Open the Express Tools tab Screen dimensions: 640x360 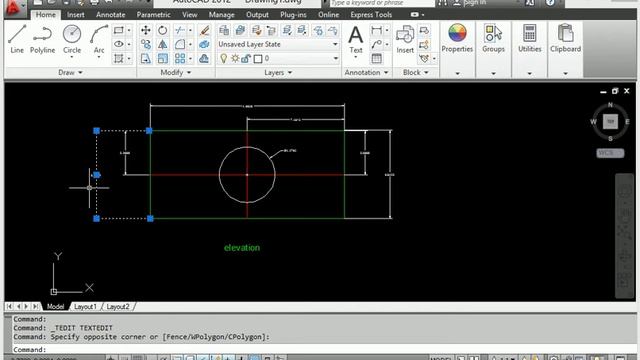tap(371, 15)
